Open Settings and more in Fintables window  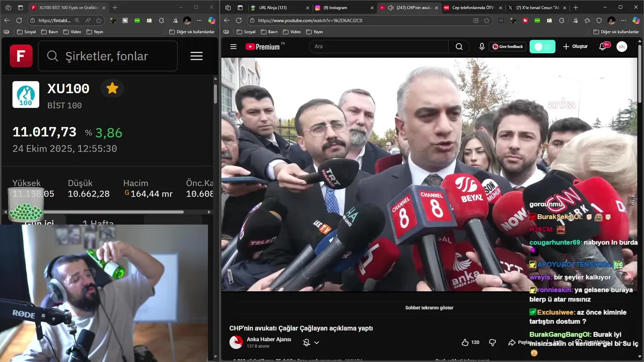[x=199, y=20]
